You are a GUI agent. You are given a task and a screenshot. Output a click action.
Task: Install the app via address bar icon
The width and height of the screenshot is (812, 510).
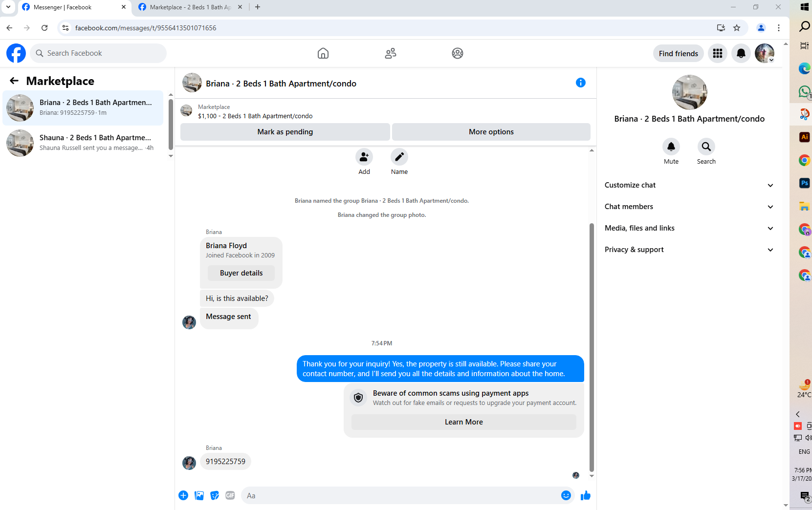721,28
